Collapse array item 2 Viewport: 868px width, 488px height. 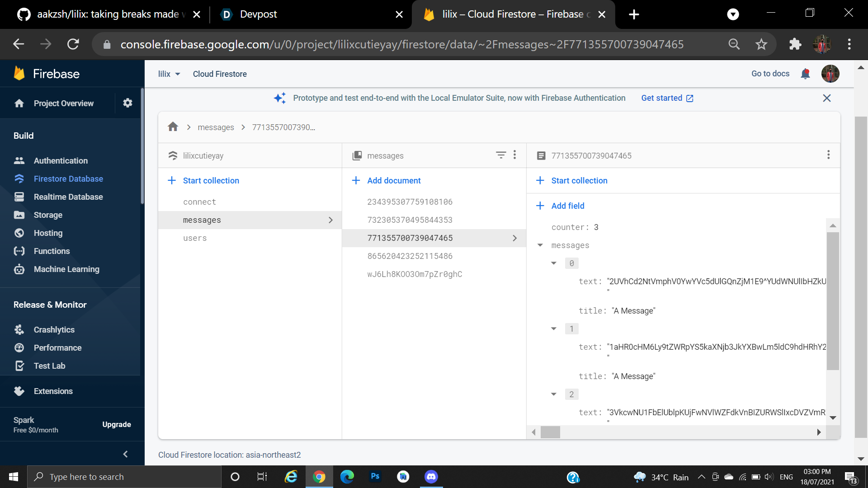click(x=554, y=394)
